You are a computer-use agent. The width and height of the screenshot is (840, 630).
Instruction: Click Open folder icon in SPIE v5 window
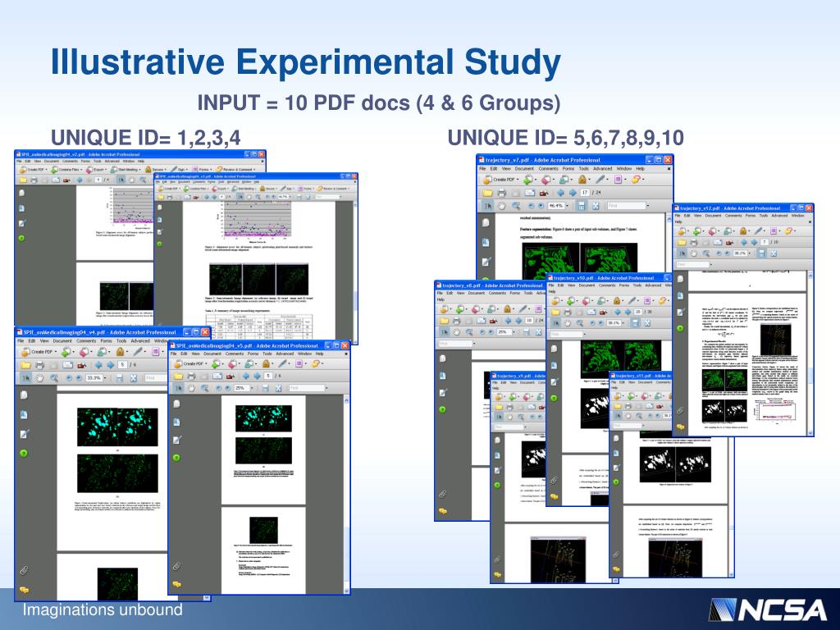point(178,376)
